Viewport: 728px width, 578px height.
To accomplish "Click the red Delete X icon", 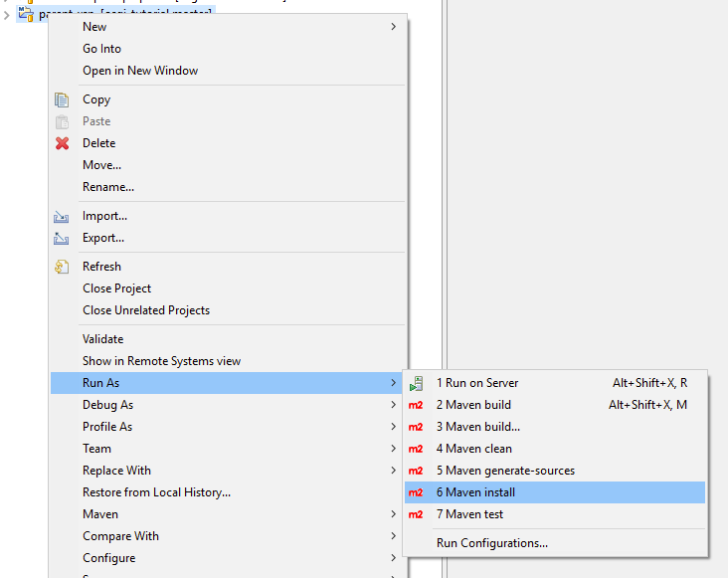I will pyautogui.click(x=62, y=143).
